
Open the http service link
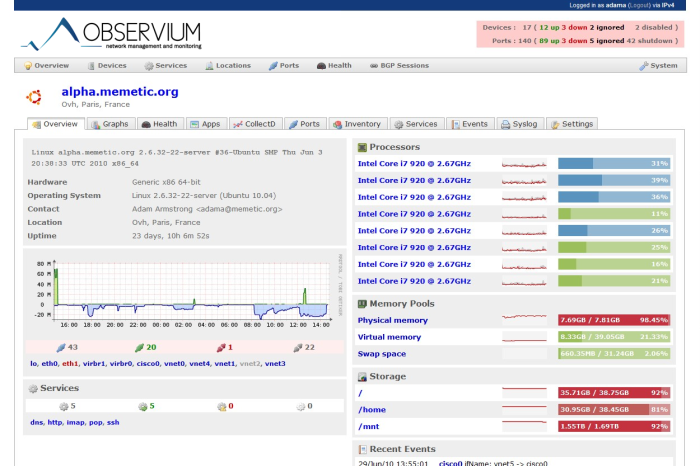point(54,423)
